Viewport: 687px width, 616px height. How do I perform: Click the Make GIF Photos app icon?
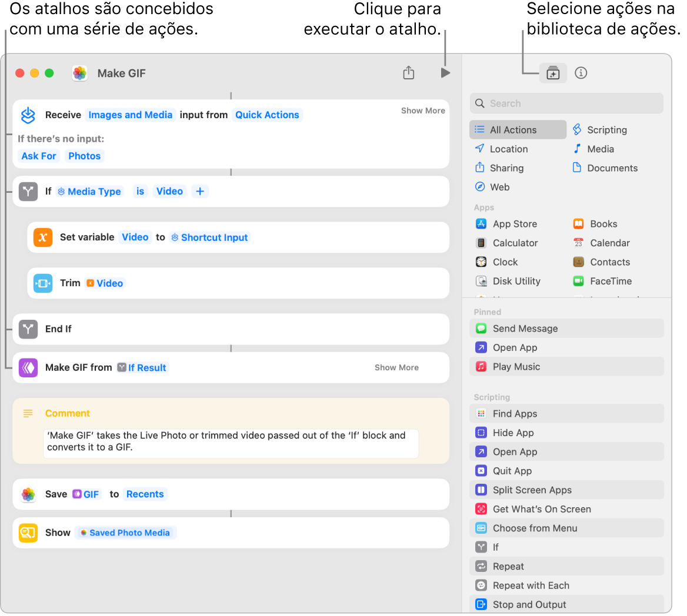click(x=80, y=73)
